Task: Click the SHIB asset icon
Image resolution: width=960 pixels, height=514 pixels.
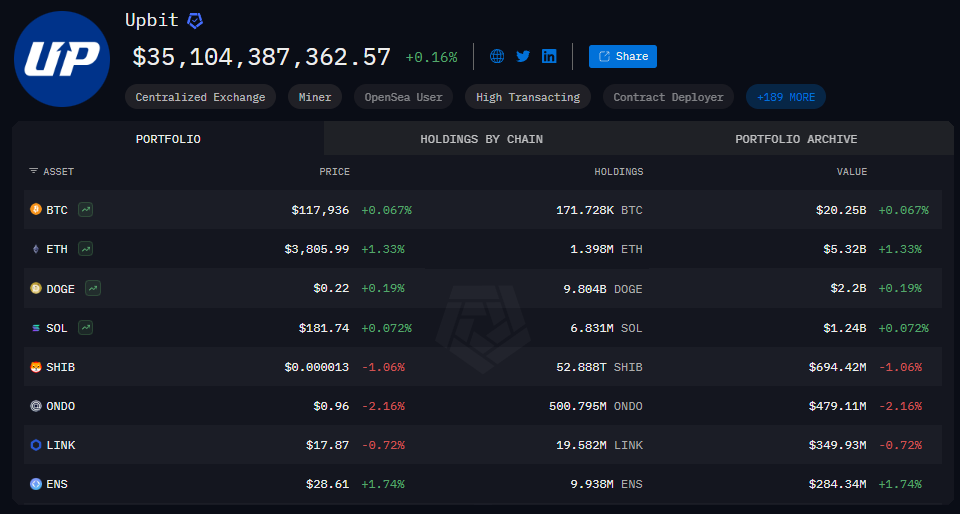Action: tap(36, 367)
